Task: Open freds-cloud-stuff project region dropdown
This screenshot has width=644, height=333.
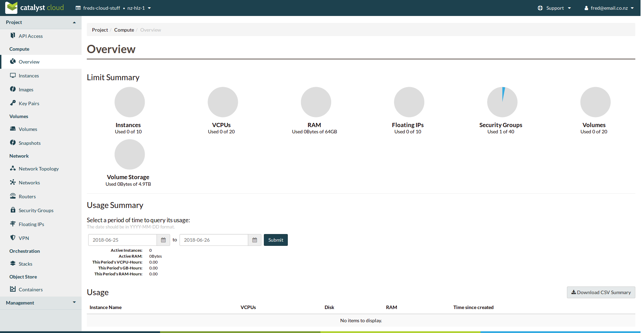Action: pyautogui.click(x=113, y=8)
